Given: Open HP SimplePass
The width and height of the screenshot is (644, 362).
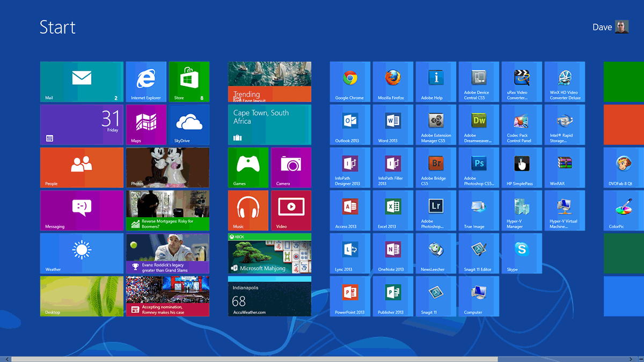Looking at the screenshot, I should click(522, 167).
